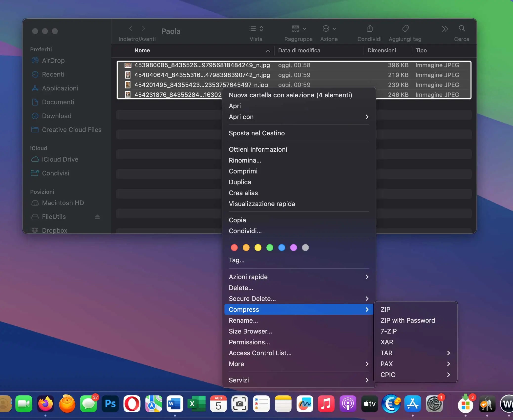Open the App Store from the Dock

click(412, 404)
